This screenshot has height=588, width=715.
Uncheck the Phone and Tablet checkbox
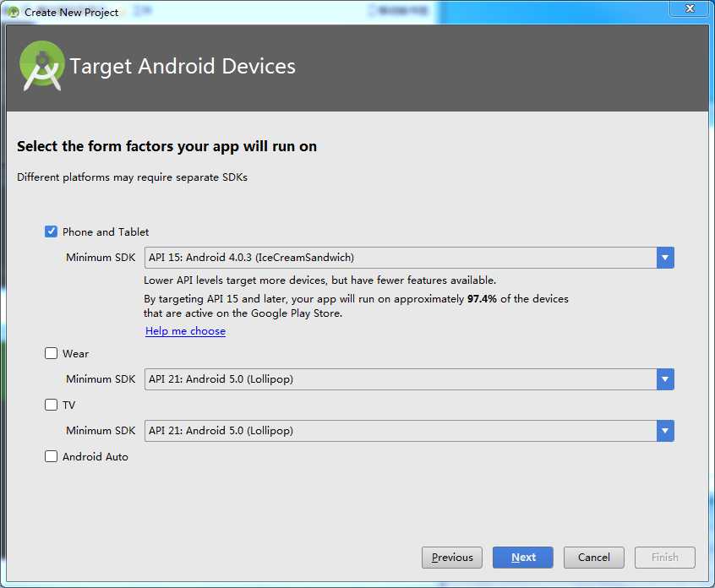pyautogui.click(x=51, y=231)
